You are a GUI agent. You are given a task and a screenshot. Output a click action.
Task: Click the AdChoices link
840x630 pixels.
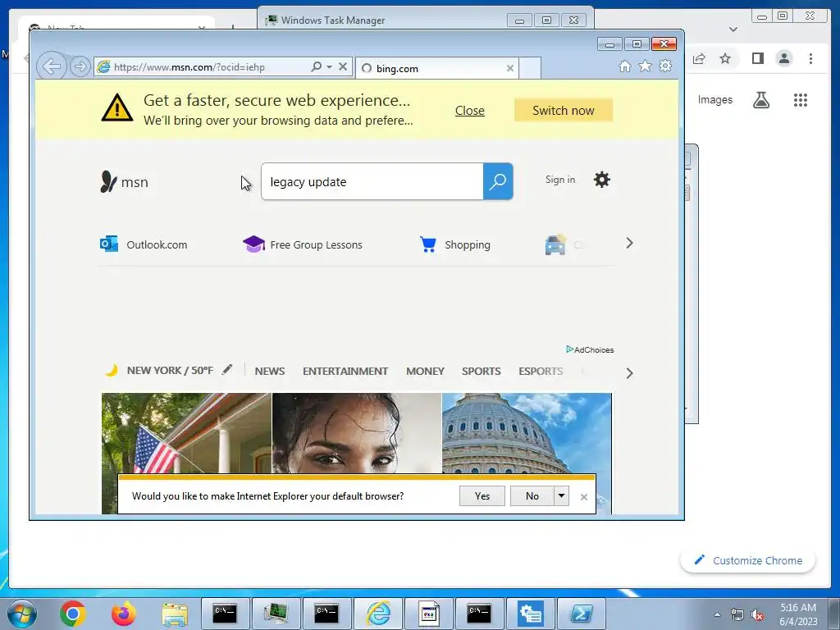[590, 349]
